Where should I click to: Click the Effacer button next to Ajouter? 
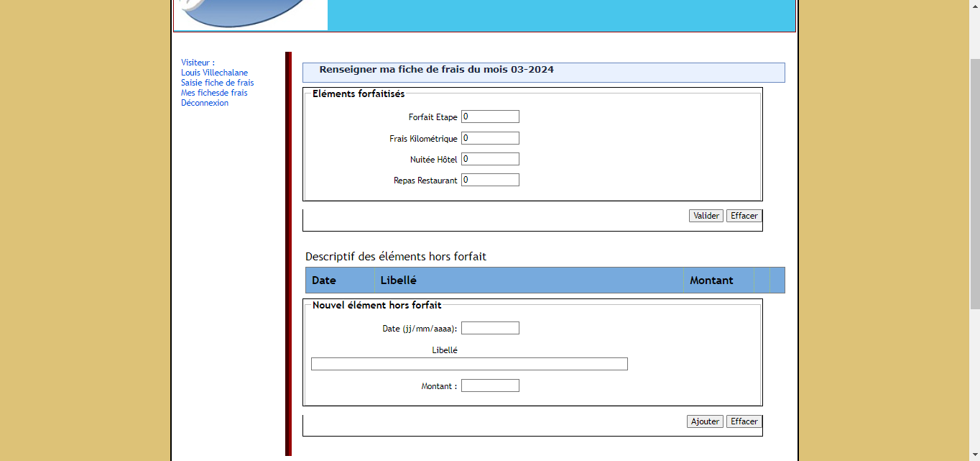coord(744,421)
